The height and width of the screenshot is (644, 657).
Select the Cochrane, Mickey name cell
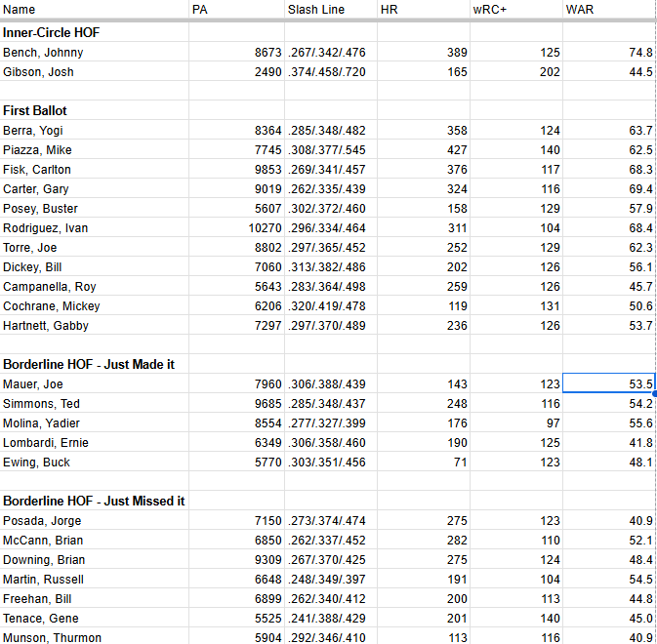[95, 306]
